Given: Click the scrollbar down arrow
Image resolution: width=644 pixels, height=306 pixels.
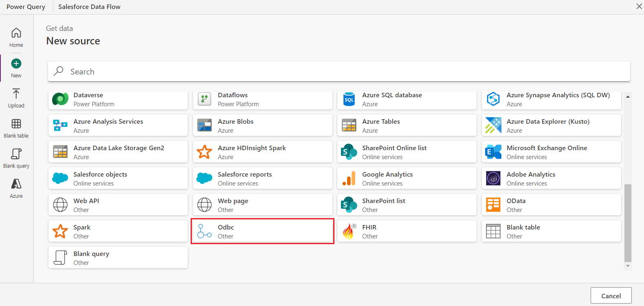Looking at the screenshot, I should click(x=628, y=266).
